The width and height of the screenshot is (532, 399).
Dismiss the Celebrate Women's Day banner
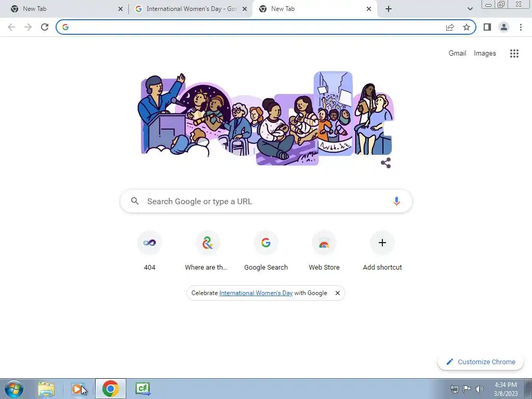(338, 293)
